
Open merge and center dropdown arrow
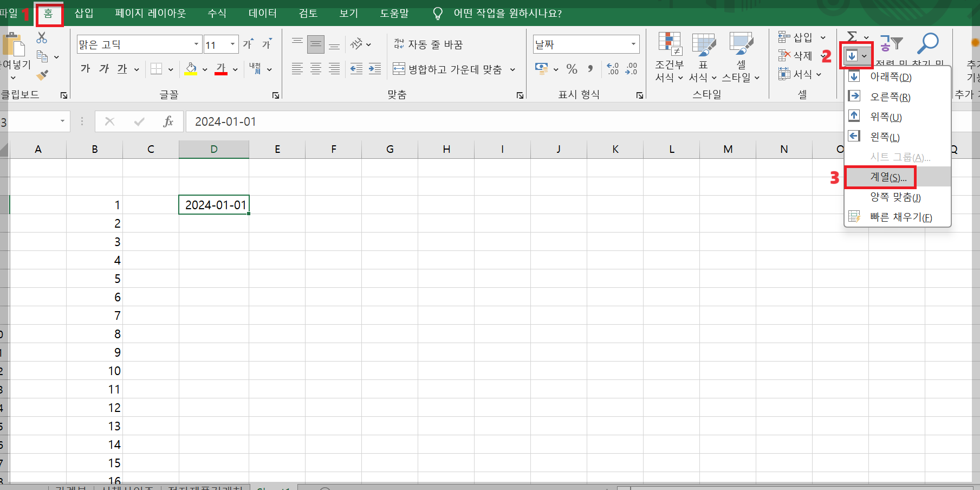pos(512,69)
